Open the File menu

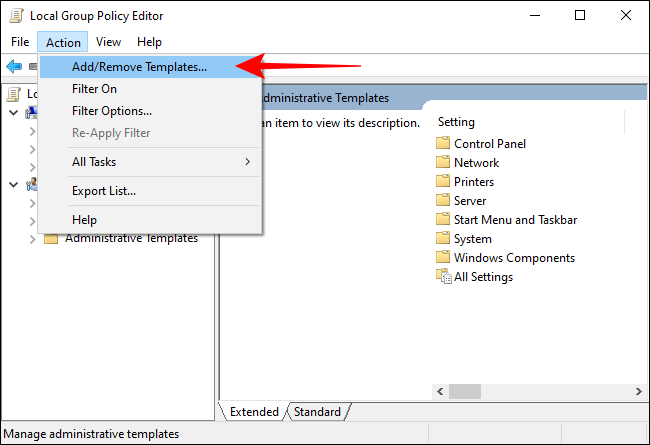20,42
